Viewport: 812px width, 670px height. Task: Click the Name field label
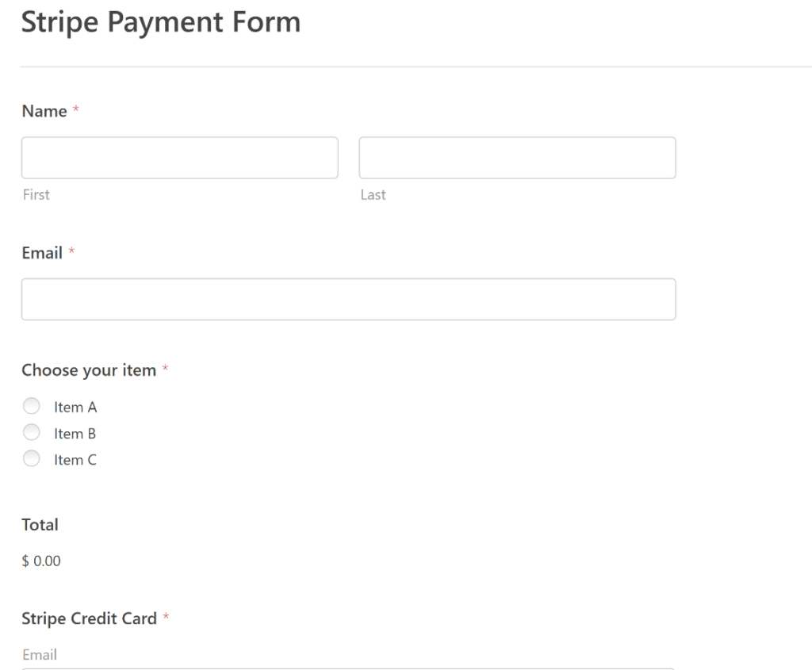(43, 111)
